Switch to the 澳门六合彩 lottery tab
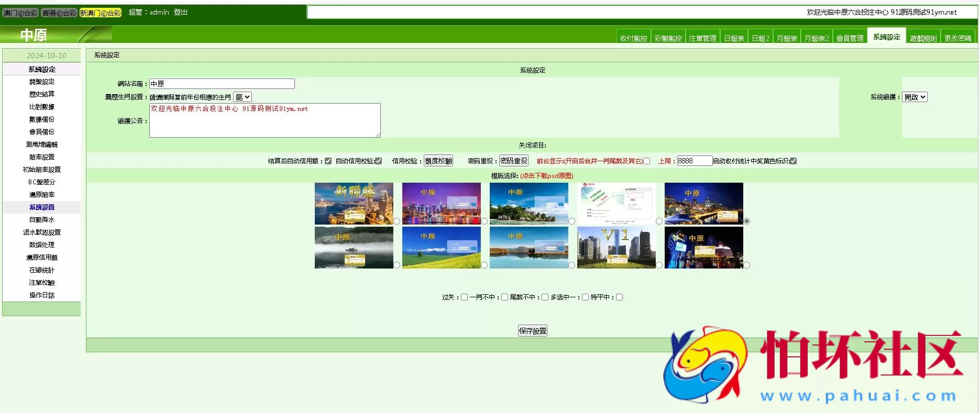The height and width of the screenshot is (413, 980). click(x=20, y=13)
